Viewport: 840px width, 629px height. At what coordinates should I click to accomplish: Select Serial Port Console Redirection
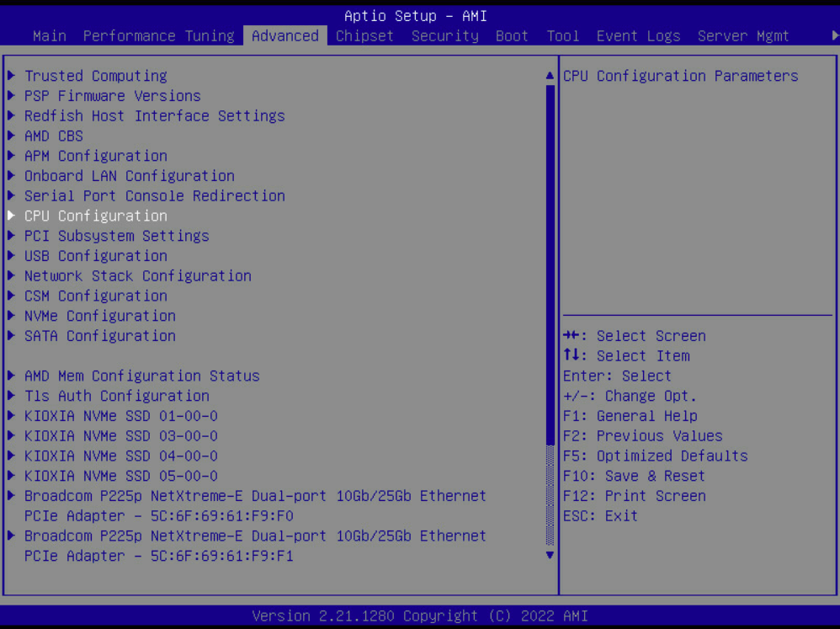(154, 196)
